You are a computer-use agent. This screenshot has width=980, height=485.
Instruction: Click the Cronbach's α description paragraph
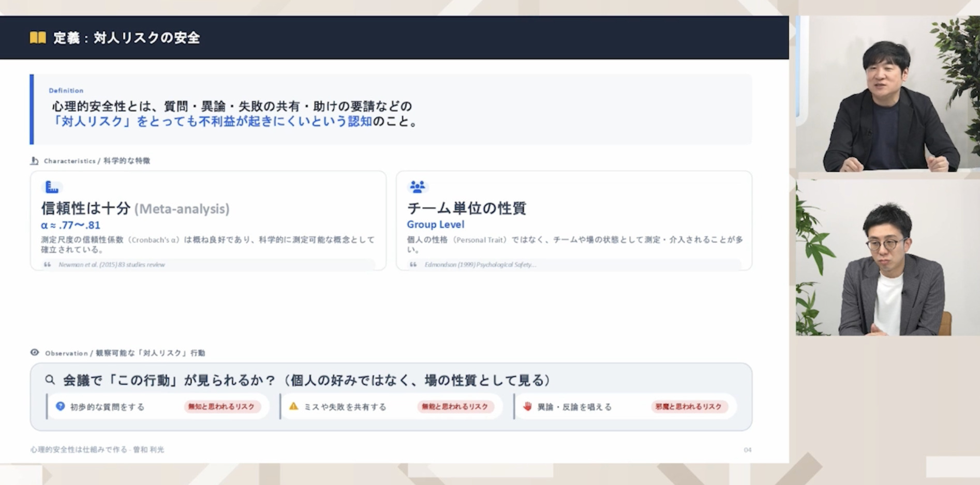pyautogui.click(x=208, y=245)
